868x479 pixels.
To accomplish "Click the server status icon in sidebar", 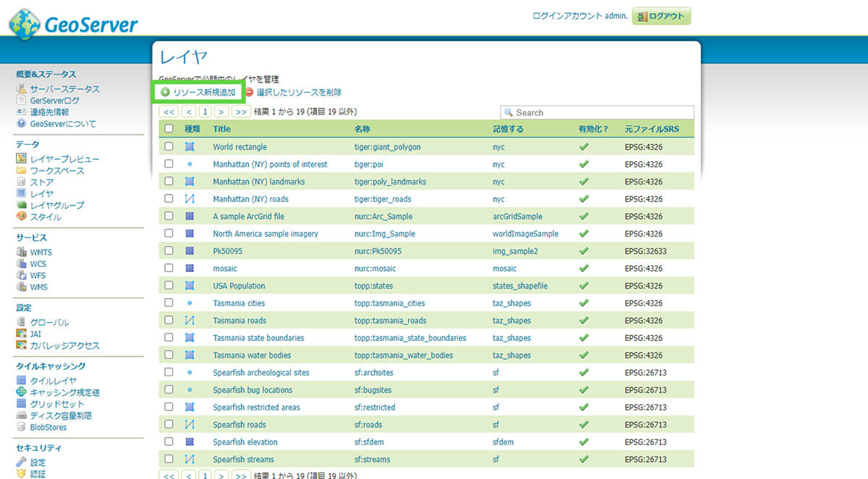I will (x=22, y=89).
